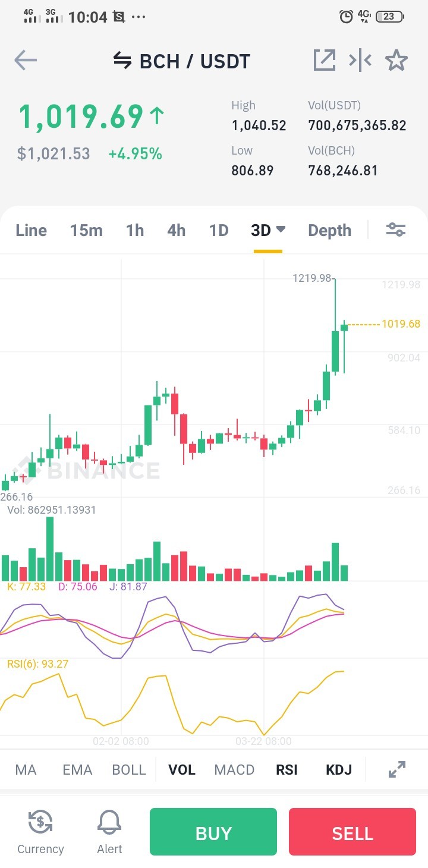428x868 pixels.
Task: Toggle the KDJ indicator
Action: [339, 770]
